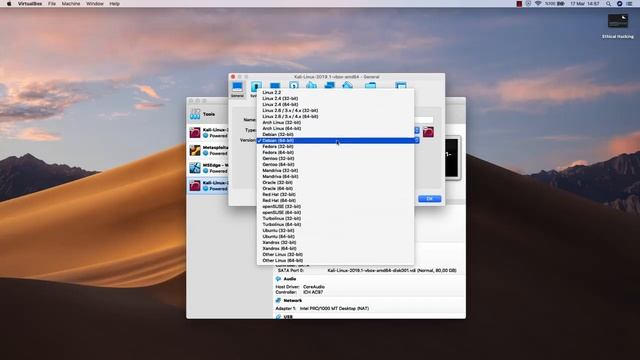Choose Ubuntu (64-bit) version

tap(336, 236)
